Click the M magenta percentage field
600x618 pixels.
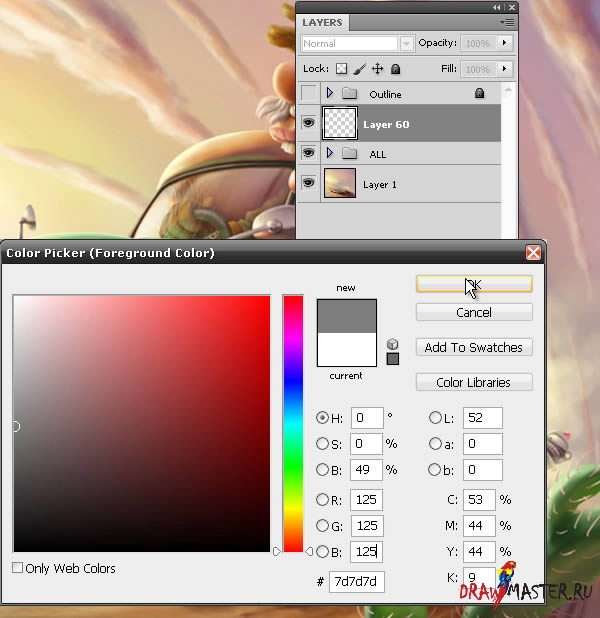tap(479, 525)
